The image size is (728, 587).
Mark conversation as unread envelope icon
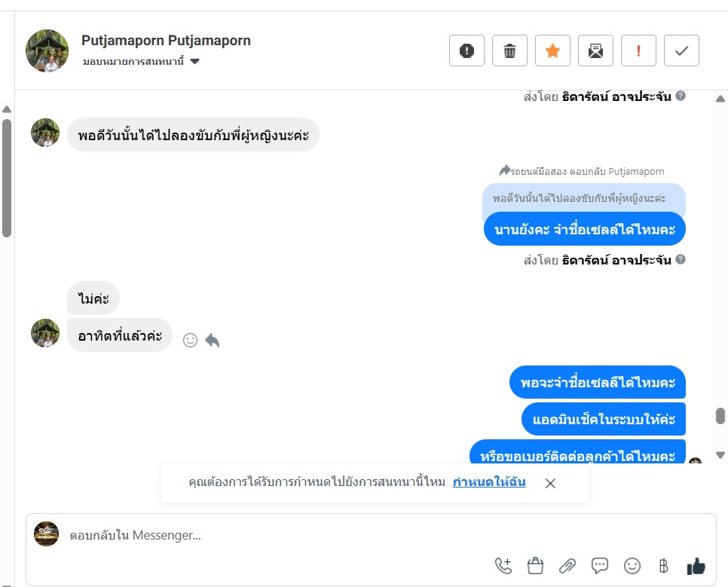(595, 50)
